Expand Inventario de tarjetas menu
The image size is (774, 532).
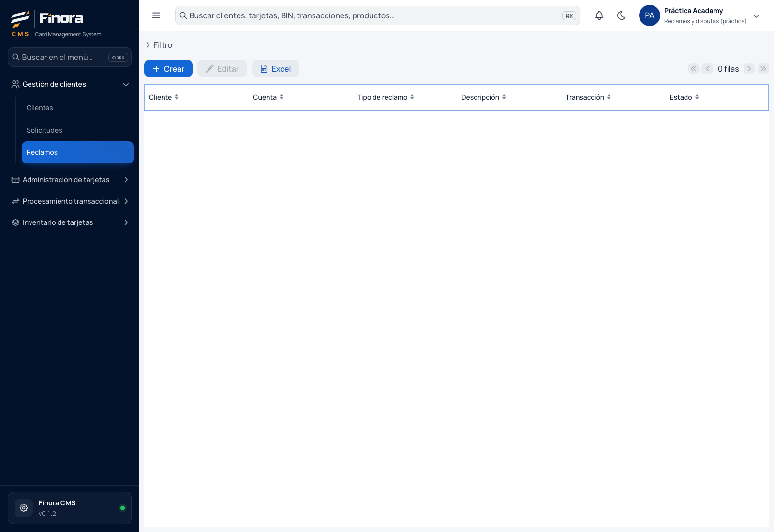[x=70, y=222]
